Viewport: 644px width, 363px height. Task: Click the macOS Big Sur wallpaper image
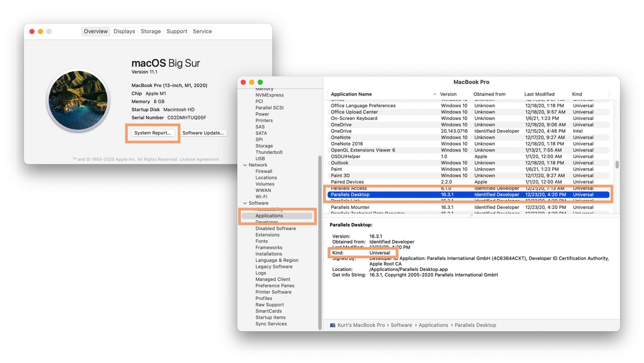pos(78,101)
